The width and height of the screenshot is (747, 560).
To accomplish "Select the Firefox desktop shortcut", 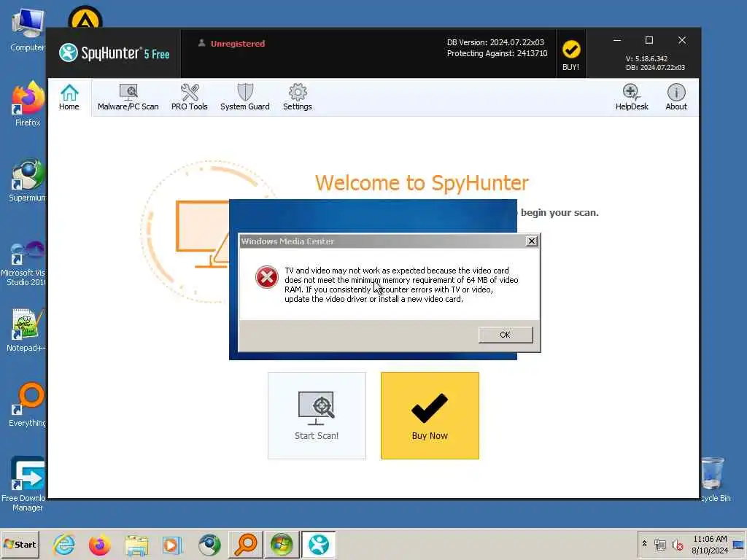I will click(28, 104).
